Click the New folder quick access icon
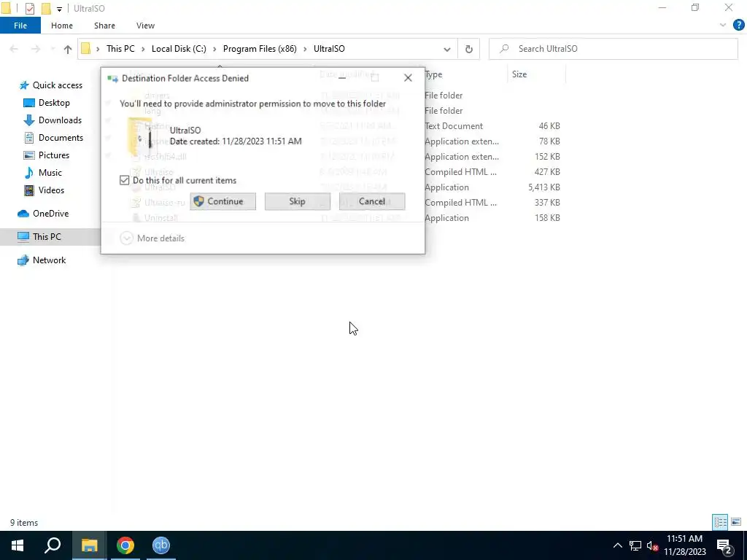The height and width of the screenshot is (560, 747). [46, 9]
